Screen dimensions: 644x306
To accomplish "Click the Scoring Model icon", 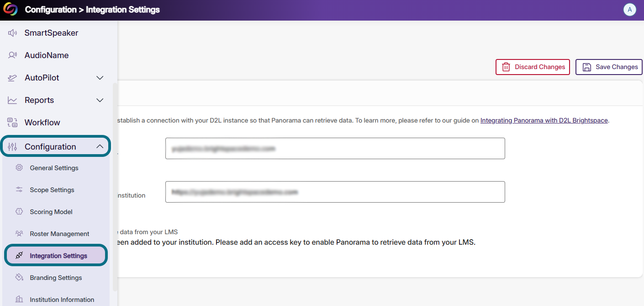I will click(19, 212).
